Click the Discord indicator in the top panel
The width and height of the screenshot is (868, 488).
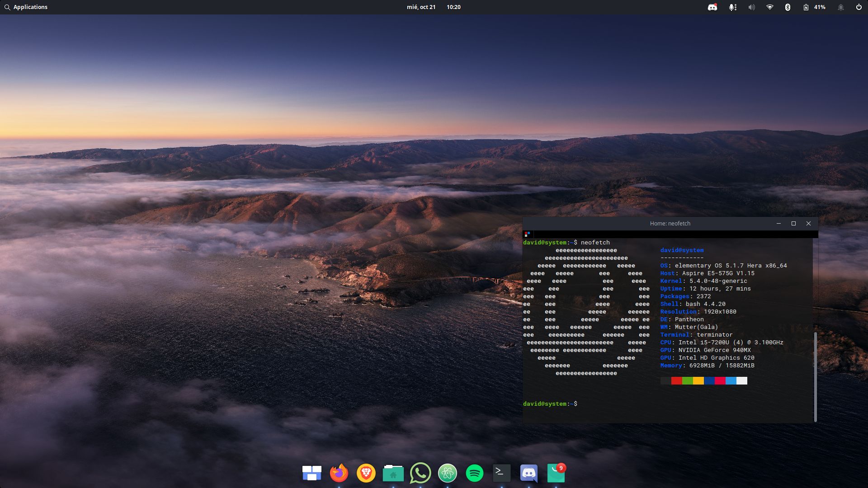click(713, 7)
